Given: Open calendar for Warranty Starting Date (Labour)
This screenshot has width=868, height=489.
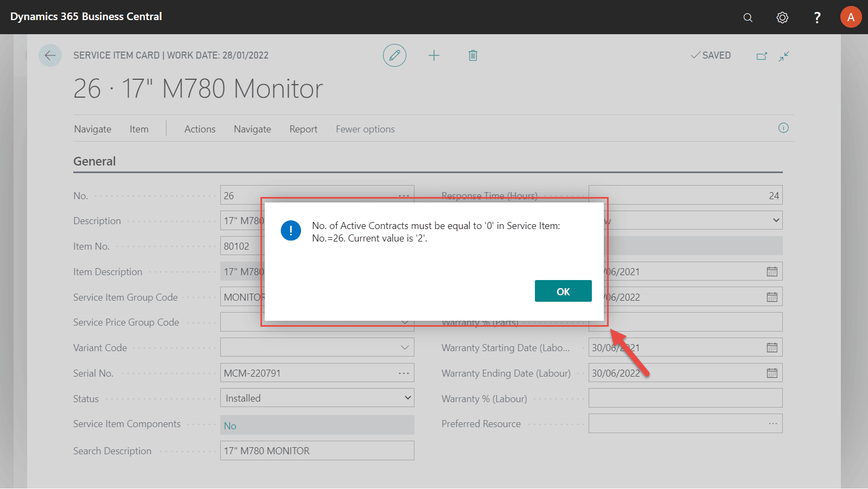Looking at the screenshot, I should (772, 348).
